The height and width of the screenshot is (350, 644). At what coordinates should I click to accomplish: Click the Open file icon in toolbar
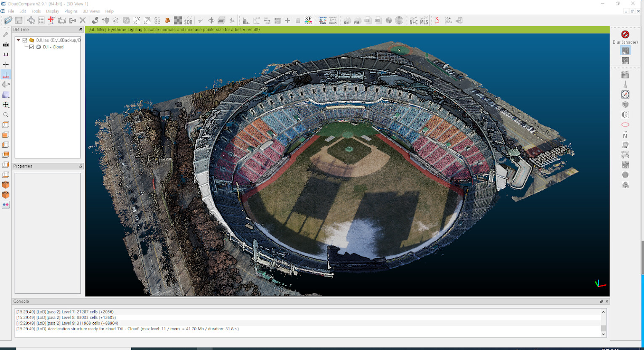pos(8,20)
